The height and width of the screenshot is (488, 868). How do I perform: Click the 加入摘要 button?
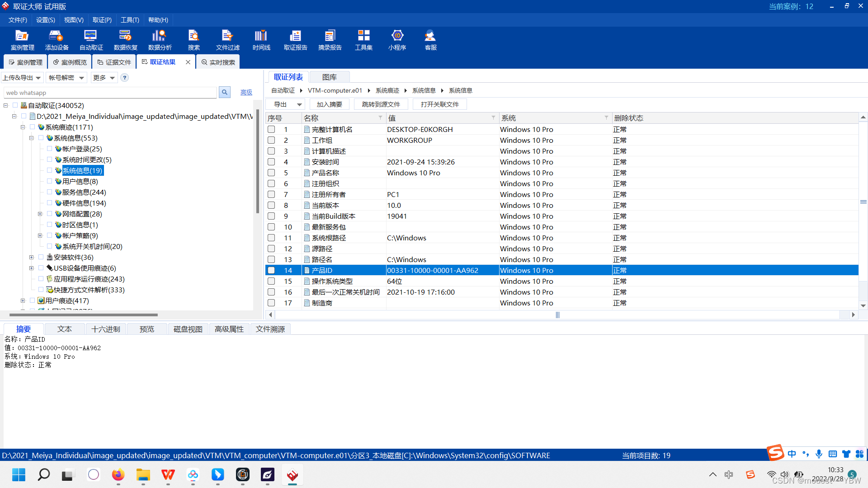click(x=329, y=104)
